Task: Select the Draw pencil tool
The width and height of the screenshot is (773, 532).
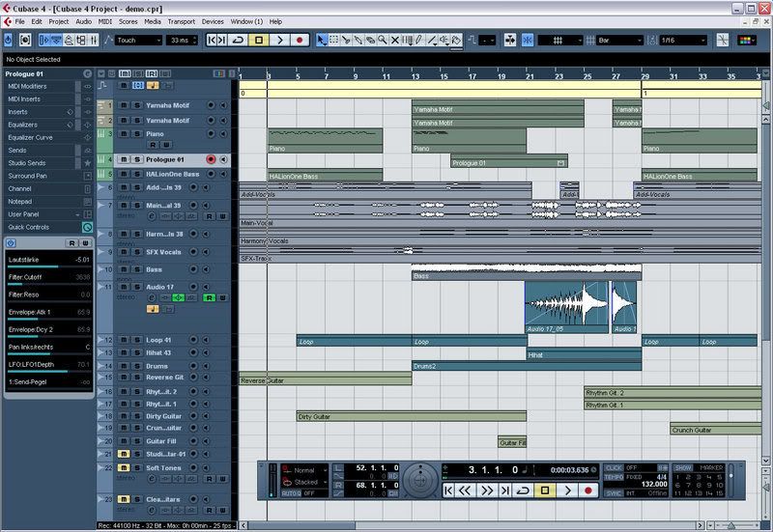Action: [419, 40]
